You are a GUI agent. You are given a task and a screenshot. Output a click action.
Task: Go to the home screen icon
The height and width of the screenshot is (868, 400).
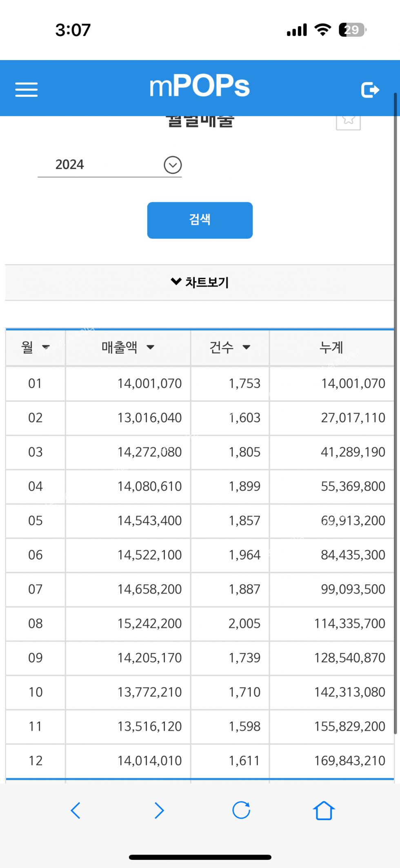click(x=324, y=810)
